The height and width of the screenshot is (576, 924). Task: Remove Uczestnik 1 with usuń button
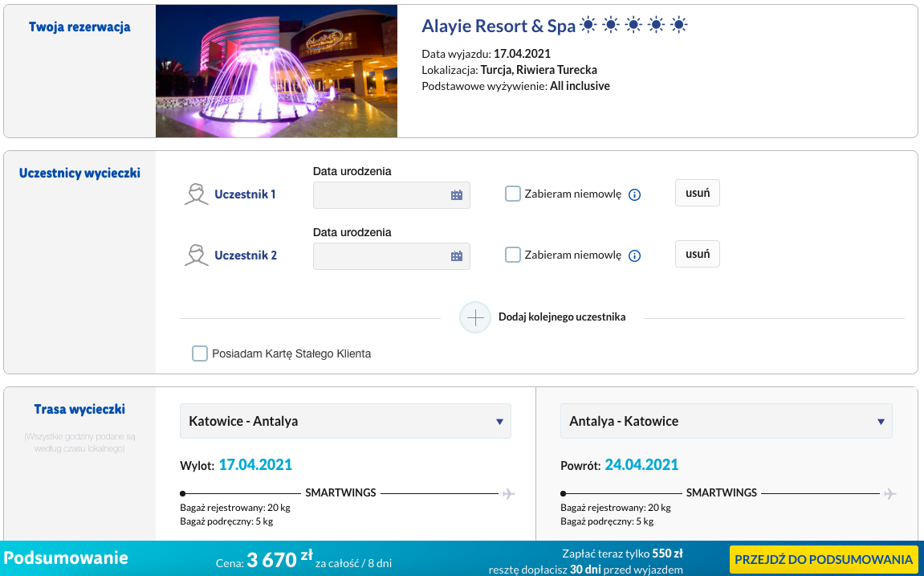click(697, 193)
